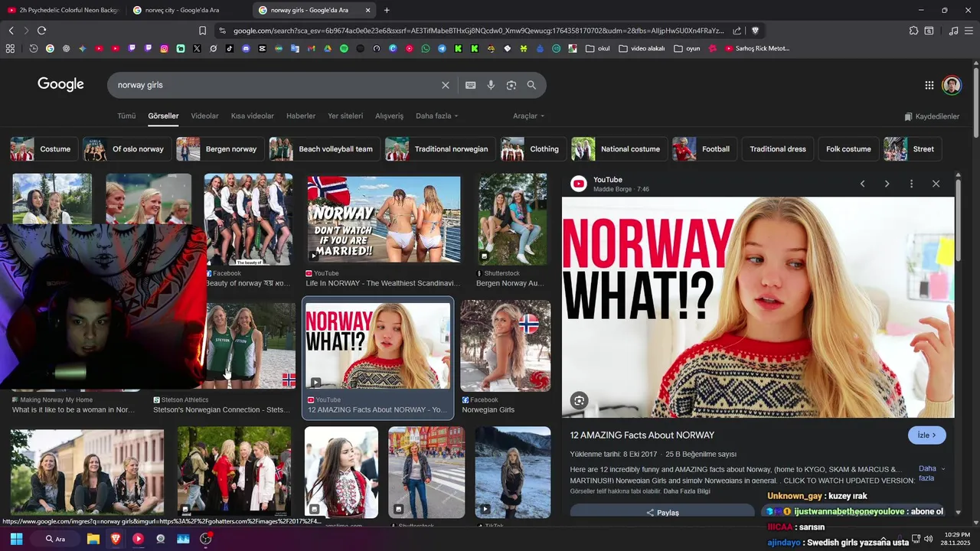Image resolution: width=980 pixels, height=551 pixels.
Task: Open the browser extensions puzzle icon
Action: pyautogui.click(x=913, y=31)
